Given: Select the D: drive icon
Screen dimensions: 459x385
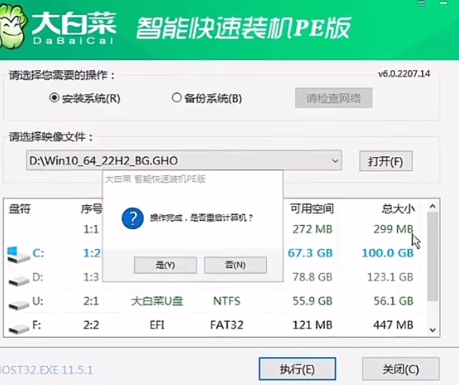Looking at the screenshot, I should pos(19,280).
